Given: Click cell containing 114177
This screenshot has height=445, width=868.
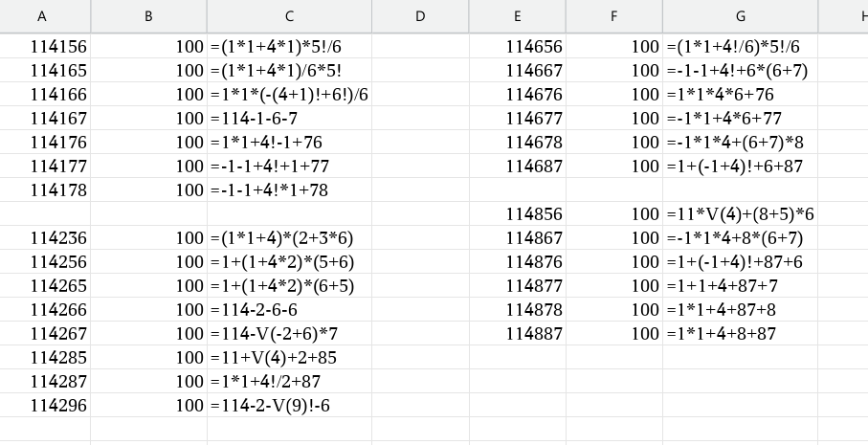Looking at the screenshot, I should tap(45, 167).
